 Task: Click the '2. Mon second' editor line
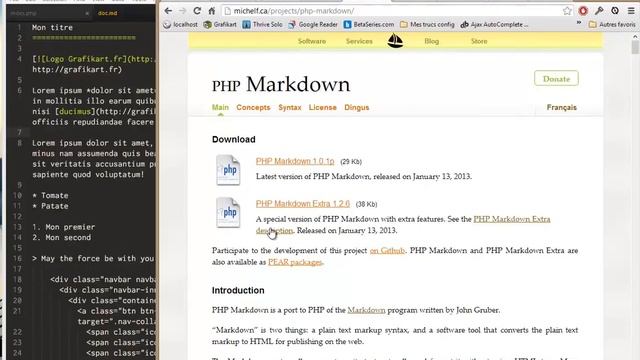click(62, 238)
